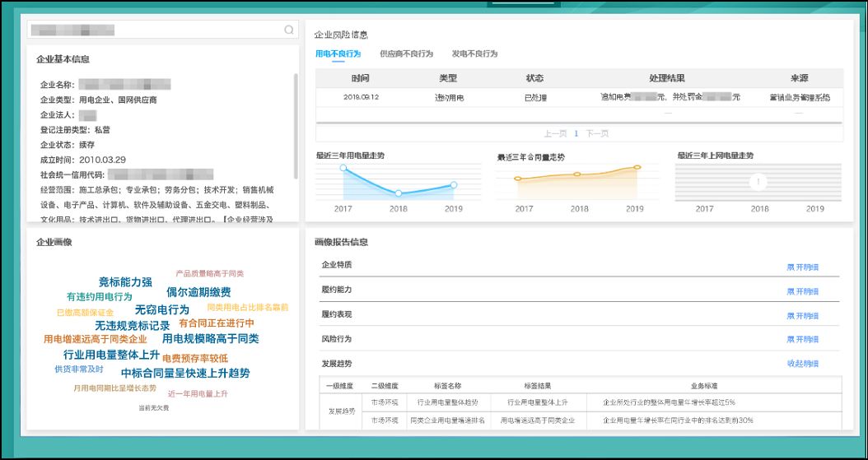Switch to 发电不良行为 tab

pyautogui.click(x=474, y=53)
